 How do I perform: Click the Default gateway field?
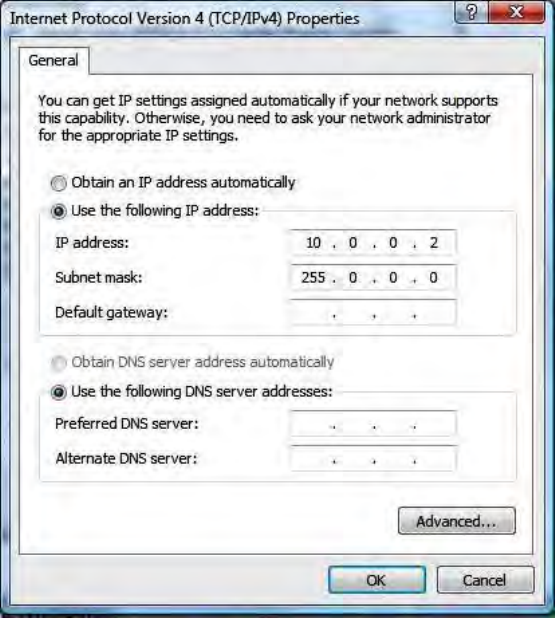tap(373, 313)
